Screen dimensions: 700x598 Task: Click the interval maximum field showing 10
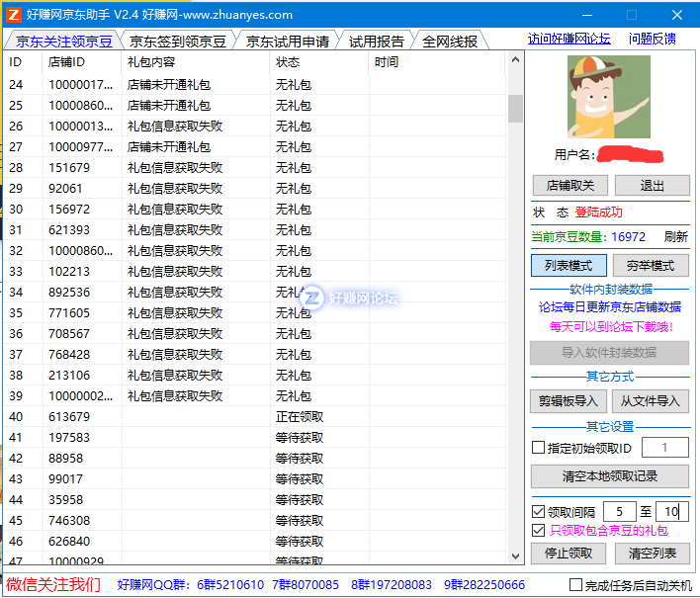672,511
